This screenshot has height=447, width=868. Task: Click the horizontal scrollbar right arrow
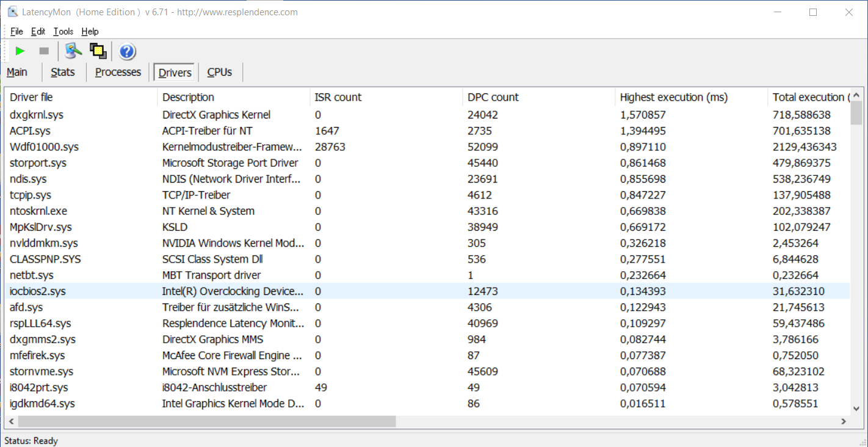click(844, 421)
